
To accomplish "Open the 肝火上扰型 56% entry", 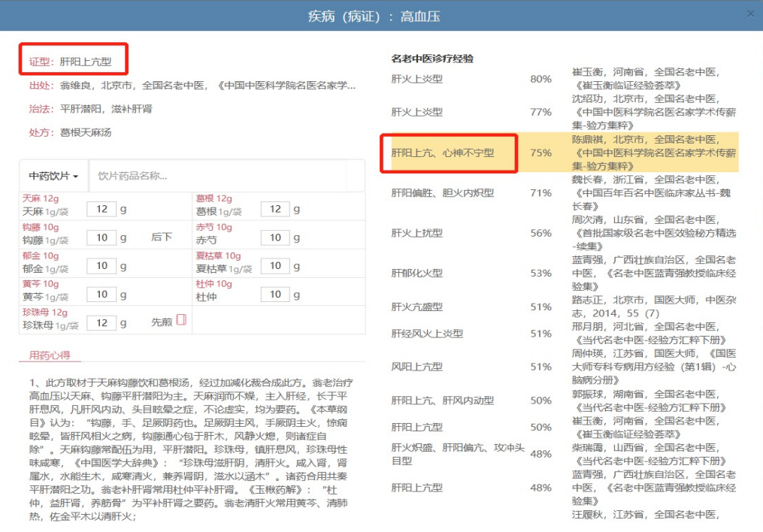I will (x=417, y=234).
